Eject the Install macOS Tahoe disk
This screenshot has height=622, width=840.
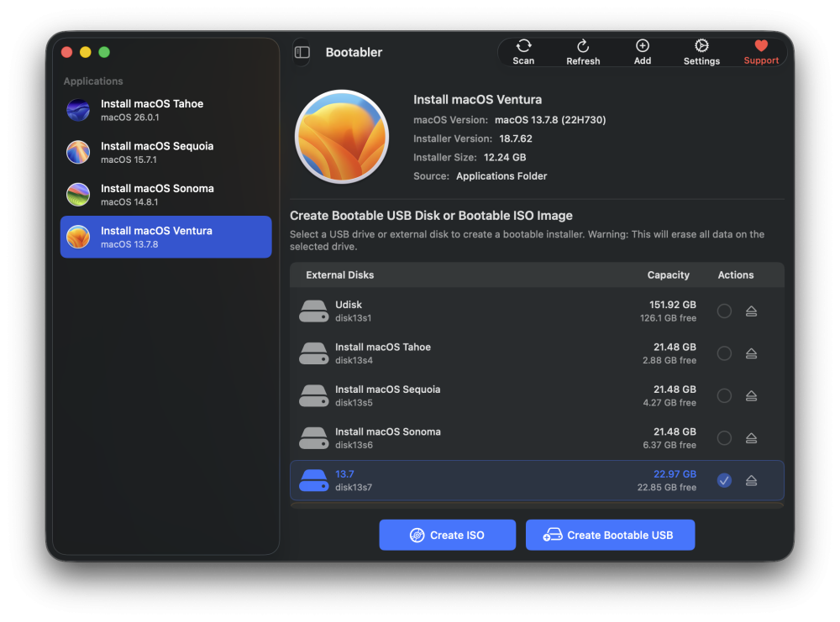[751, 353]
